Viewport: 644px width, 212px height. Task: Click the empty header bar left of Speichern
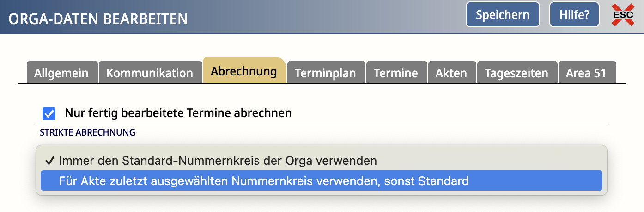323,17
